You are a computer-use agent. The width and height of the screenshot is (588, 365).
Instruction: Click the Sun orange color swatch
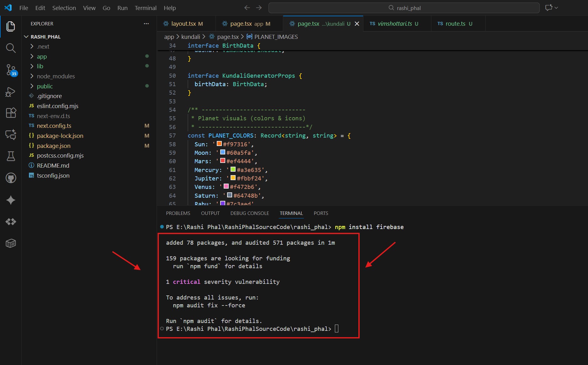point(219,144)
